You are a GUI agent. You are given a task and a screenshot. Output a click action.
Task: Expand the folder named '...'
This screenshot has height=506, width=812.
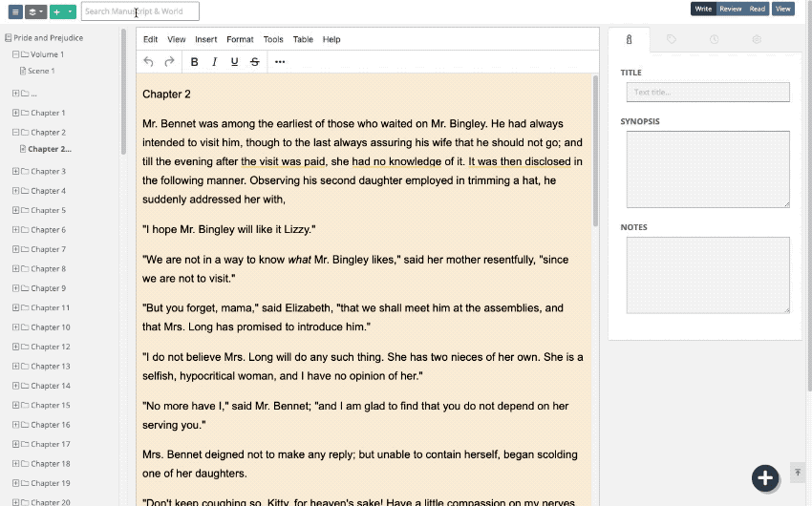click(15, 94)
